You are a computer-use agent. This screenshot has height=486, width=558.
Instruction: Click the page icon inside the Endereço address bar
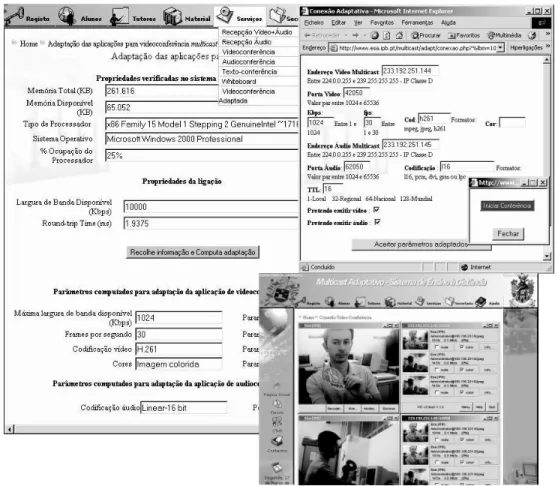(x=334, y=48)
